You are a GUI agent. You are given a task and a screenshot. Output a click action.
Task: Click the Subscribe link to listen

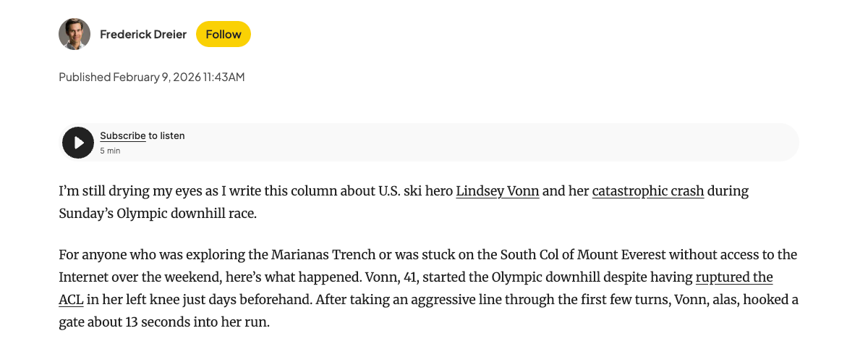pos(123,135)
